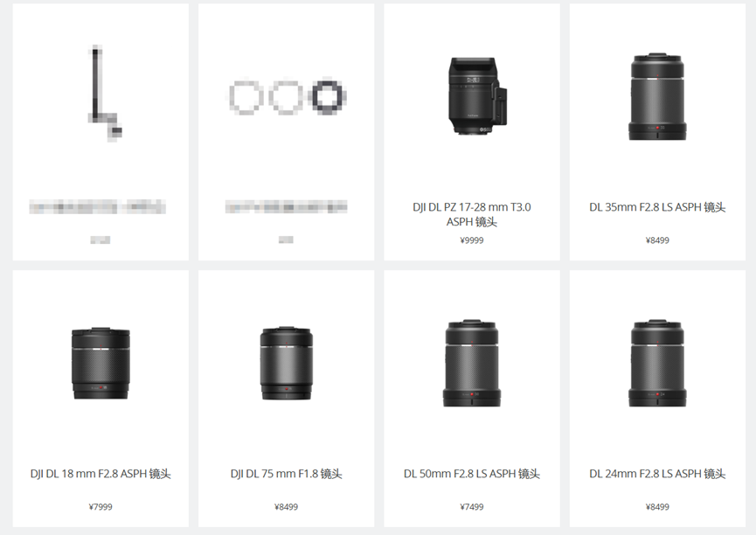756x535 pixels.
Task: View the DJI DL 75 mm F1.8 lens image
Action: tap(286, 363)
